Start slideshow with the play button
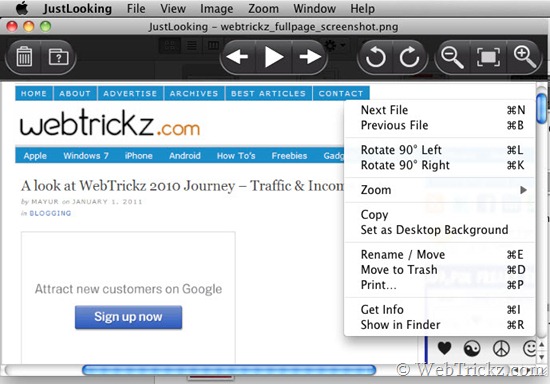Screen dimensions: 550x384 coord(274,57)
